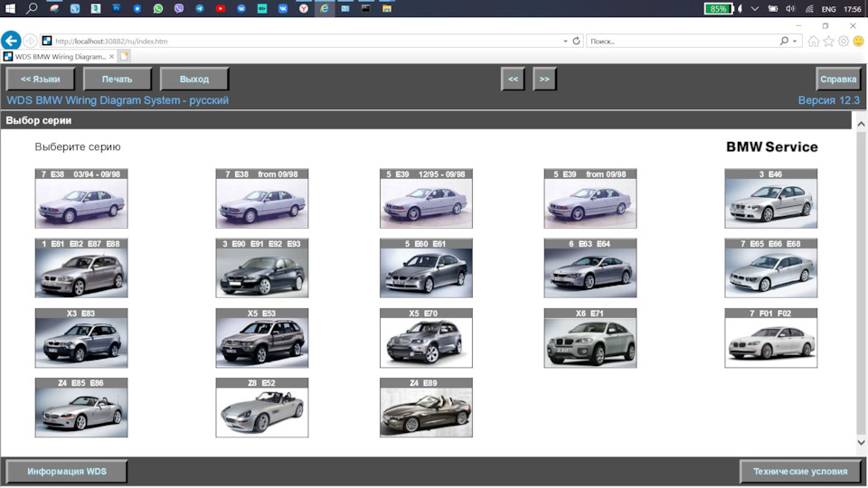
Task: Open the Справка help button
Action: (x=838, y=80)
